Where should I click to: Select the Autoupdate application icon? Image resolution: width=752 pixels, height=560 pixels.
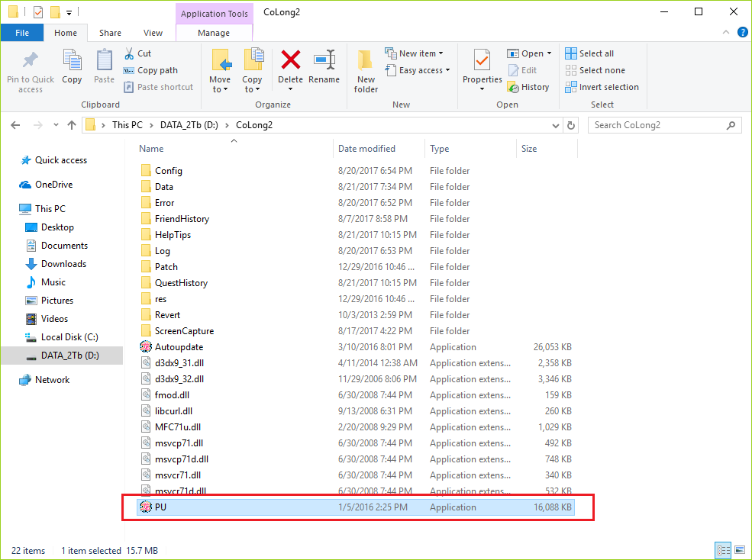(x=146, y=346)
